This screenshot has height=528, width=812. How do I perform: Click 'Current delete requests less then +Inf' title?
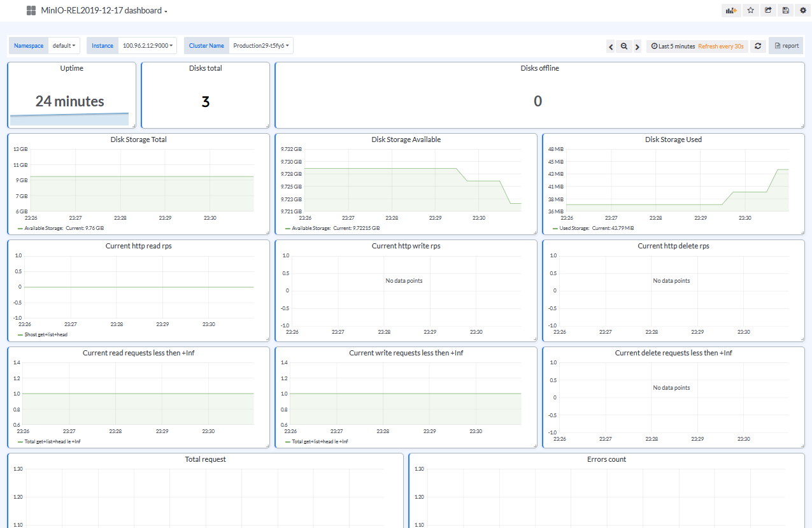tap(674, 353)
